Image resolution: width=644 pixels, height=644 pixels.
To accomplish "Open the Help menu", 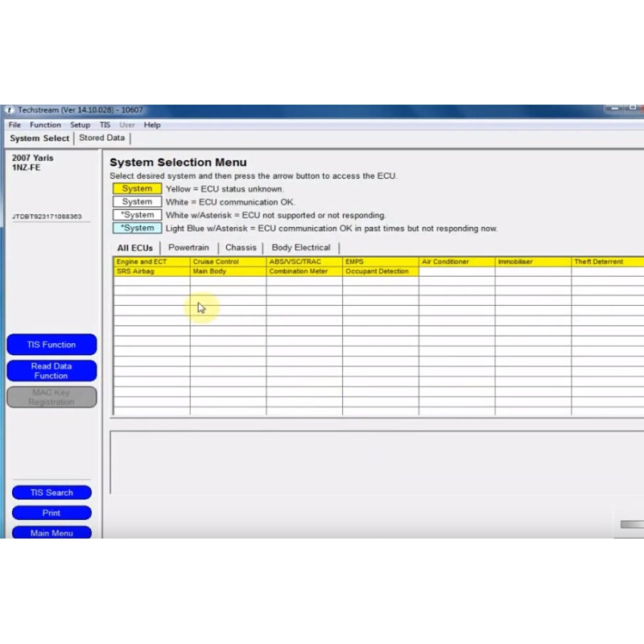I will point(152,125).
